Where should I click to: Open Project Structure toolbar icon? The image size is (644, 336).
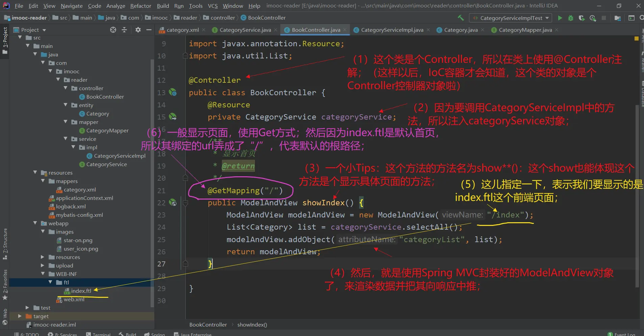click(x=617, y=18)
